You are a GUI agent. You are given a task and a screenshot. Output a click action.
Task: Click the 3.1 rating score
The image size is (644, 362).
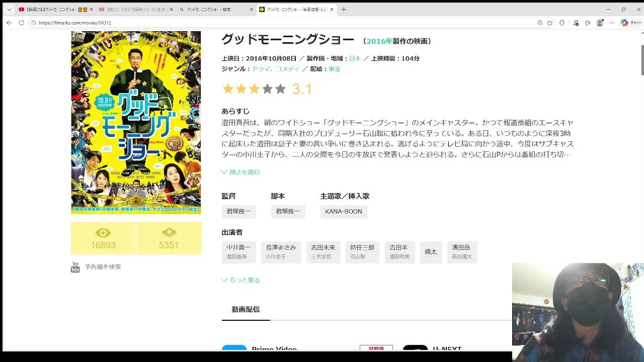pos(302,89)
